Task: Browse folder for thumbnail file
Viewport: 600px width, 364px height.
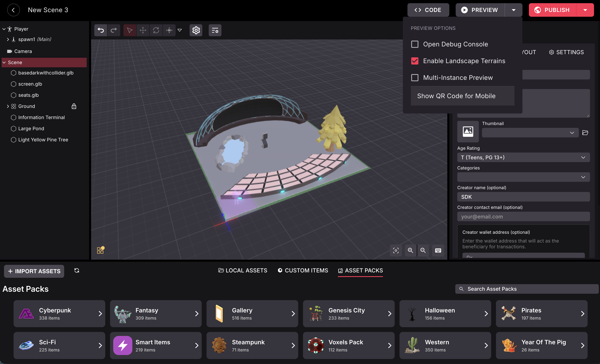Action: [x=585, y=133]
